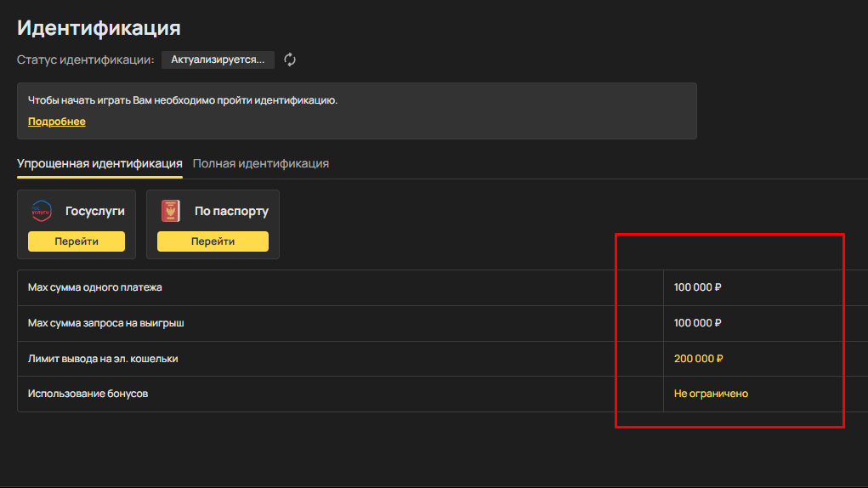The width and height of the screenshot is (868, 488).
Task: Click the Использование бонусов row label
Action: point(88,394)
